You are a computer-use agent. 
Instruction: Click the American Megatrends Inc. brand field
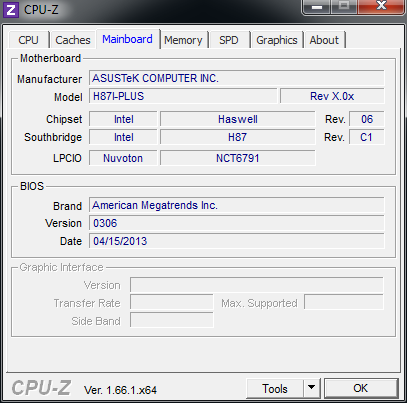coord(237,205)
